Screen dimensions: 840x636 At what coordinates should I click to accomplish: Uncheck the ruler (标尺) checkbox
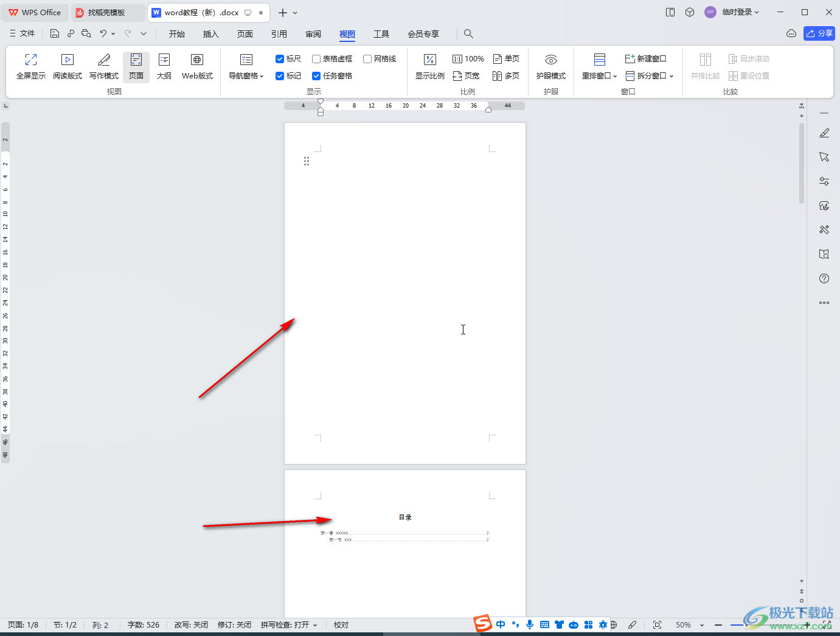pyautogui.click(x=280, y=59)
